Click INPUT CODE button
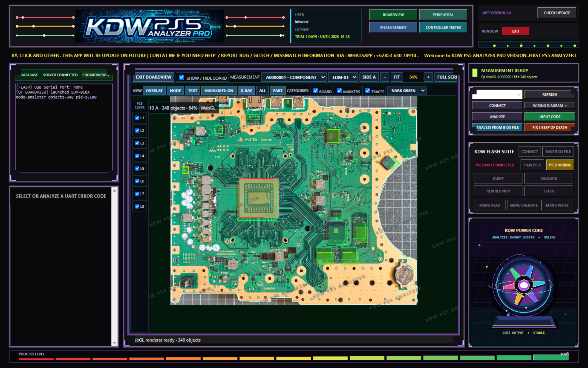The height and width of the screenshot is (368, 588). (549, 117)
